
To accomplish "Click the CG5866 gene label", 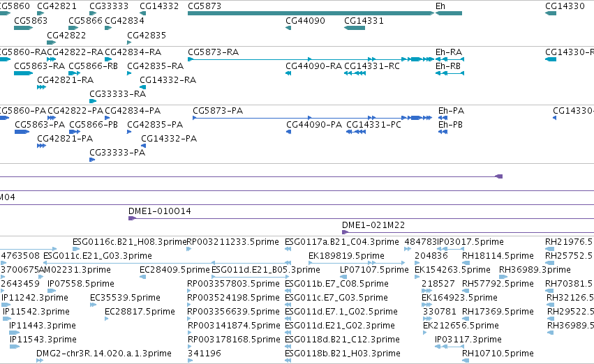I will 85,20.
